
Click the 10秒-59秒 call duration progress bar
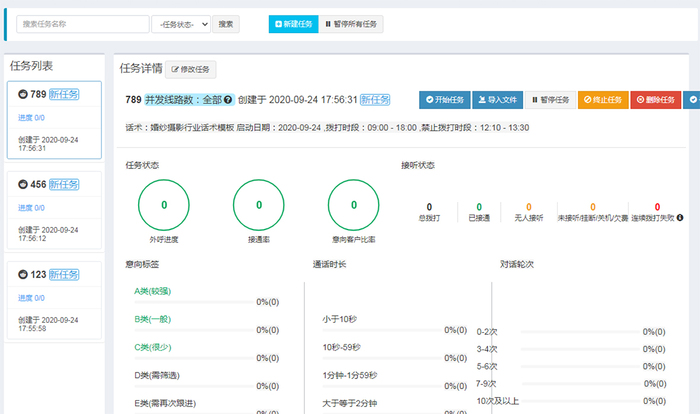tap(382, 358)
